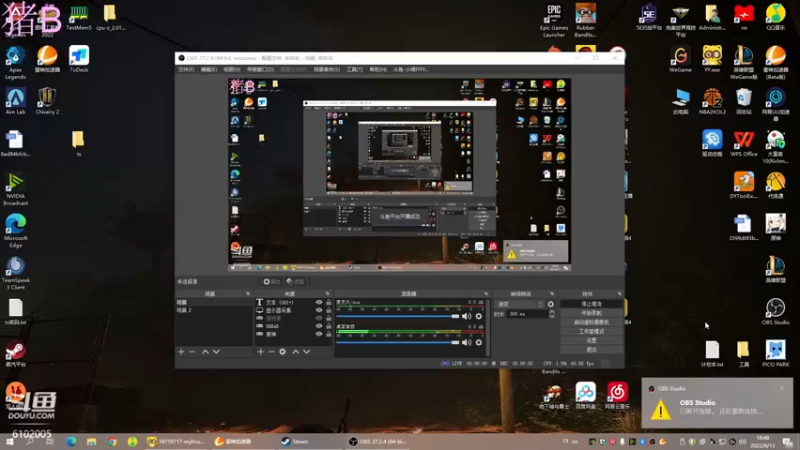
Task: Open the 停靠窗口(D) menu
Action: click(x=260, y=69)
